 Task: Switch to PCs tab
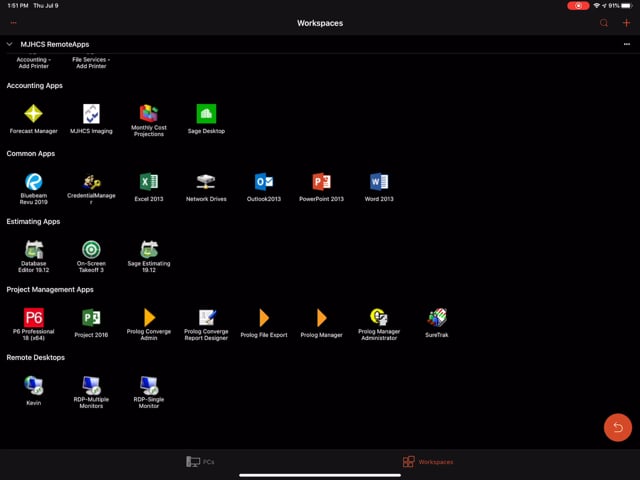[x=200, y=462]
